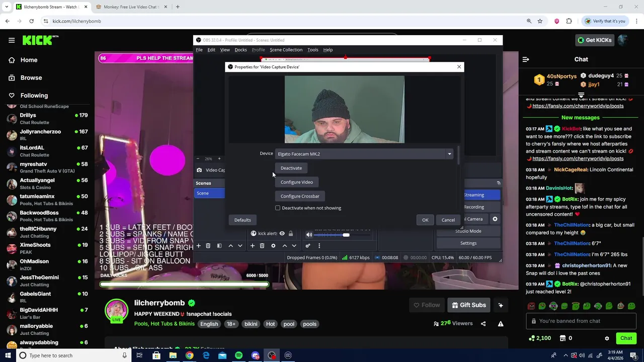Screen dimensions: 644x362
Task: Remove the selected scene with the Scenes trash icon
Action: [208, 246]
